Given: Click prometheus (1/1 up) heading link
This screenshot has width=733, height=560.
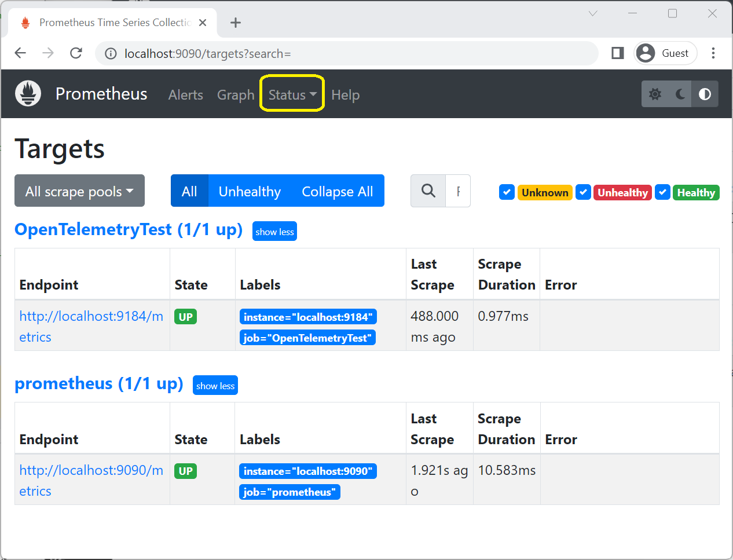Looking at the screenshot, I should pyautogui.click(x=99, y=384).
